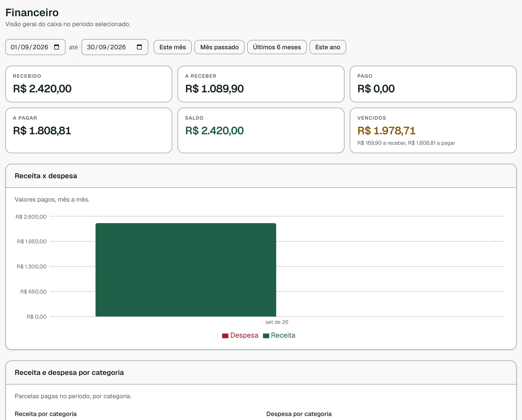The image size is (522, 420).
Task: Click the Vencidos value R$ 1.978,71
Action: pyautogui.click(x=386, y=131)
